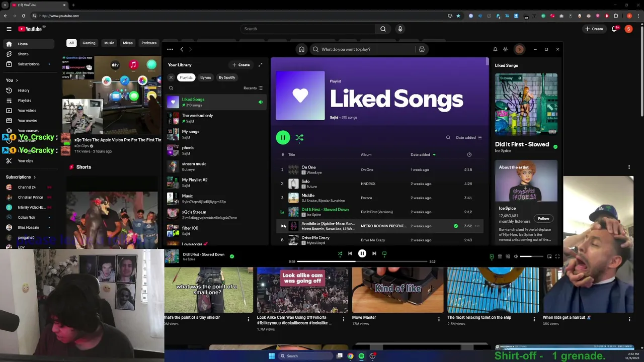Go to previous track in Spotify player
The height and width of the screenshot is (362, 644).
(x=350, y=254)
